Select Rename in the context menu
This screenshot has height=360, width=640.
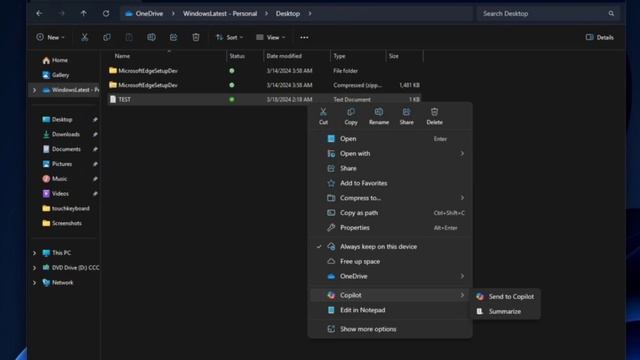(379, 116)
